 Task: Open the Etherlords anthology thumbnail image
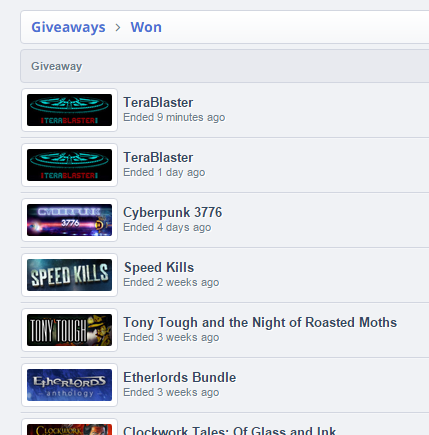point(69,385)
